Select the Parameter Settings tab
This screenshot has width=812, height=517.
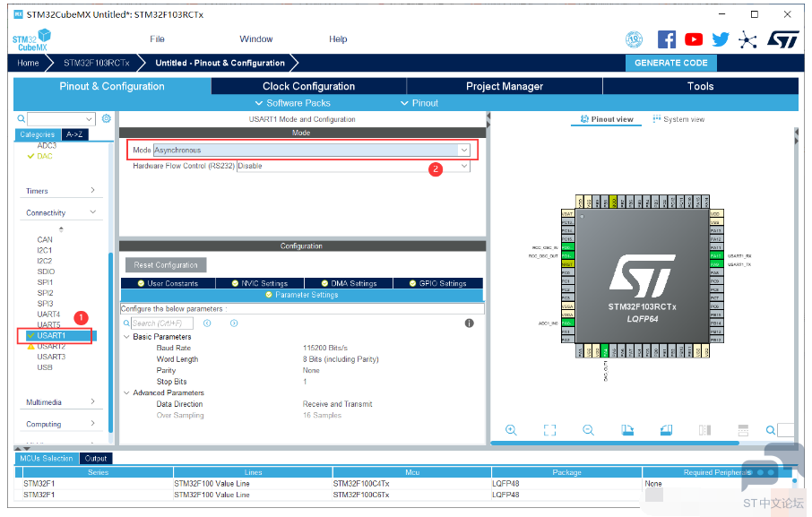(x=302, y=295)
